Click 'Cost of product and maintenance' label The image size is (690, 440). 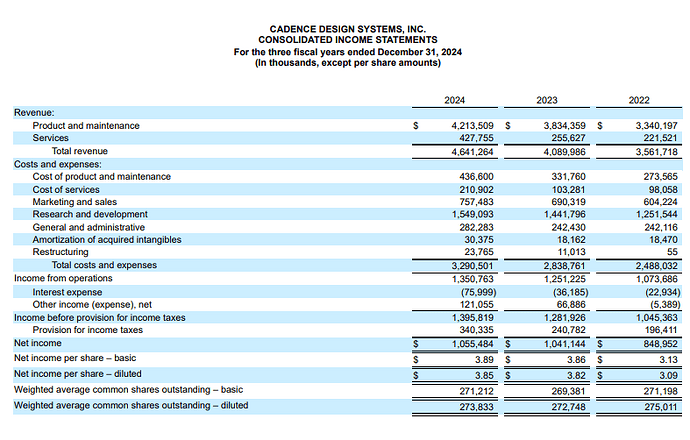102,176
